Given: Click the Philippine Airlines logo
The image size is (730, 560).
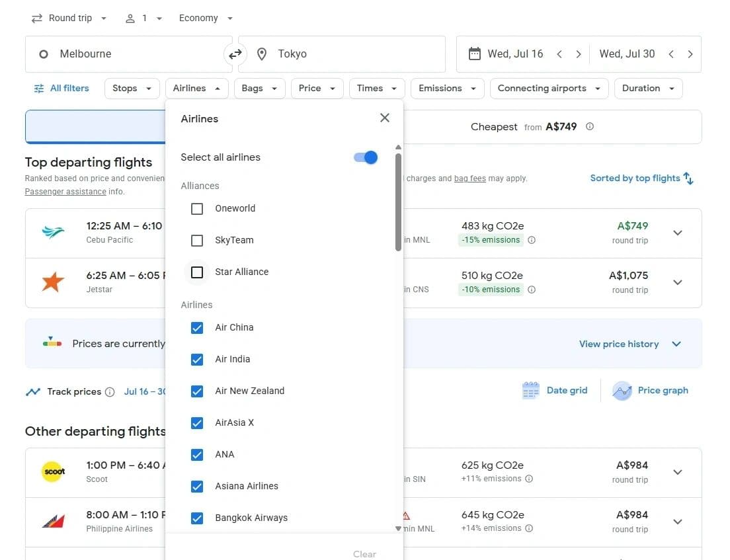Looking at the screenshot, I should point(53,521).
